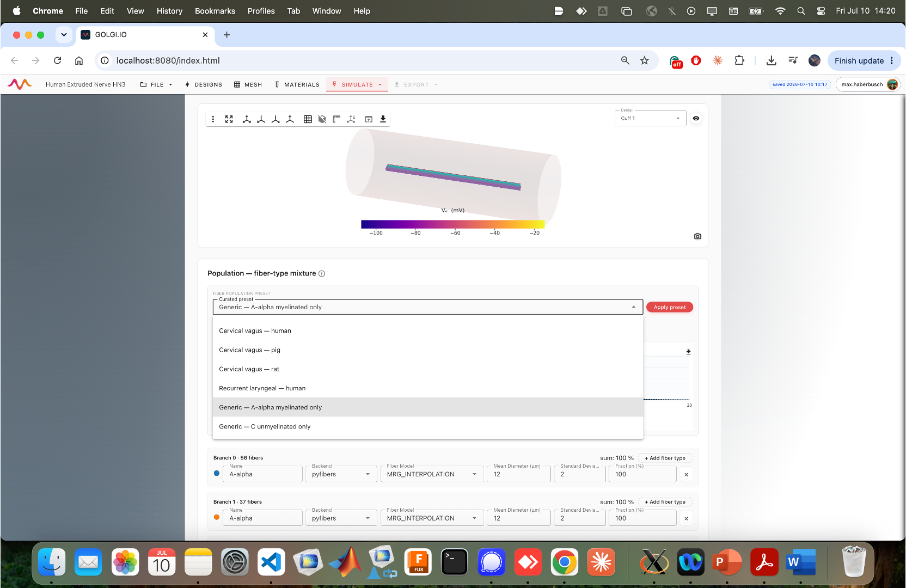The image size is (906, 588).
Task: Click the reset camera fit-to-view icon
Action: pyautogui.click(x=229, y=119)
